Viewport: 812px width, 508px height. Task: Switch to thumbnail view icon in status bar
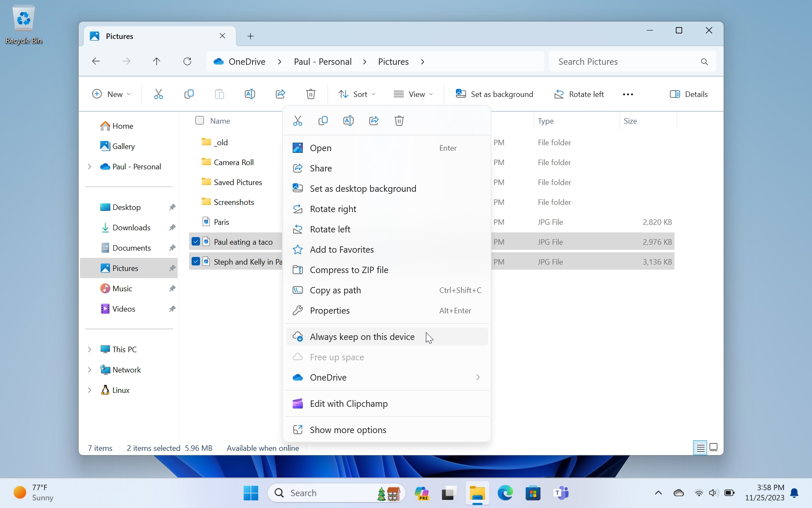[x=713, y=447]
